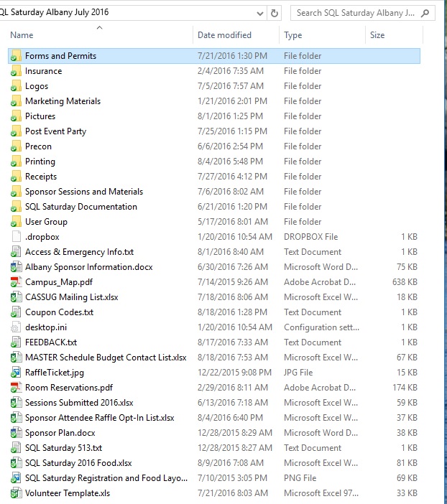Image resolution: width=447 pixels, height=504 pixels.
Task: Select Sponsor Attendee Raffle Opt-In List.xlsx file name
Action: click(x=99, y=418)
